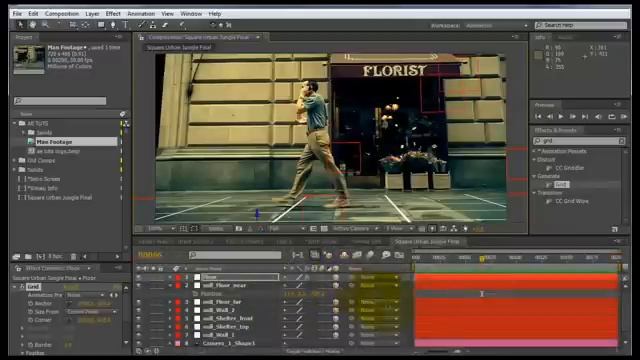The image size is (640, 360).
Task: Open parent dropdown for null_Floor_near layer
Action: (x=379, y=285)
